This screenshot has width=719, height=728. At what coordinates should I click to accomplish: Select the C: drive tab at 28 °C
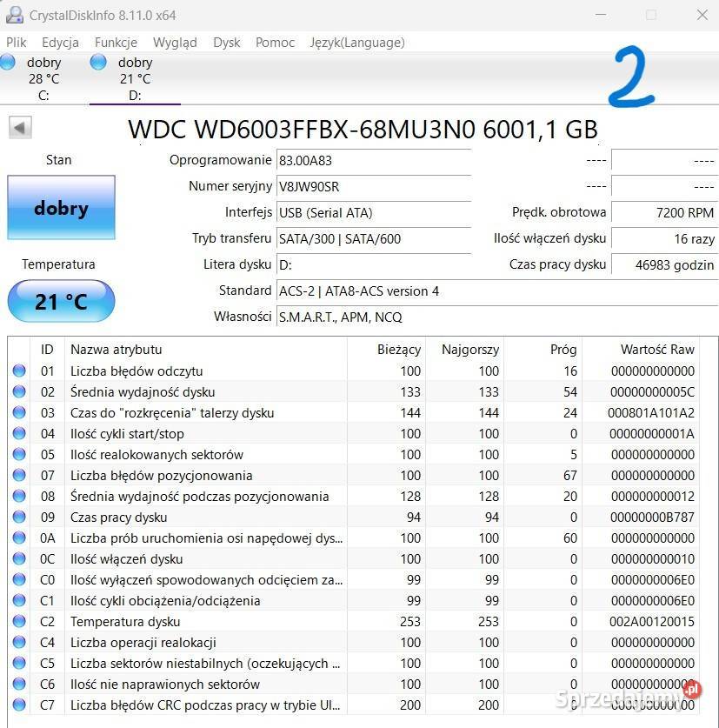pyautogui.click(x=43, y=78)
